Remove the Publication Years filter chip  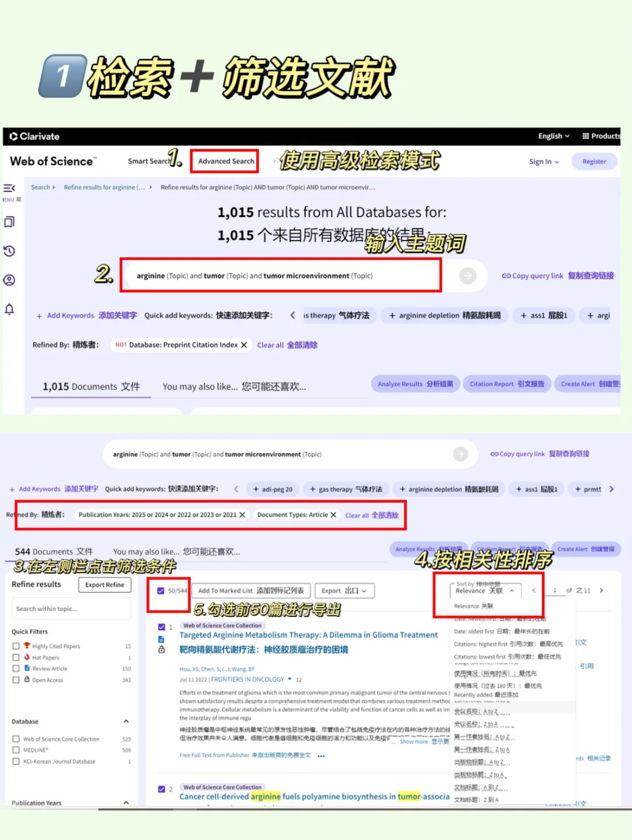coord(242,515)
